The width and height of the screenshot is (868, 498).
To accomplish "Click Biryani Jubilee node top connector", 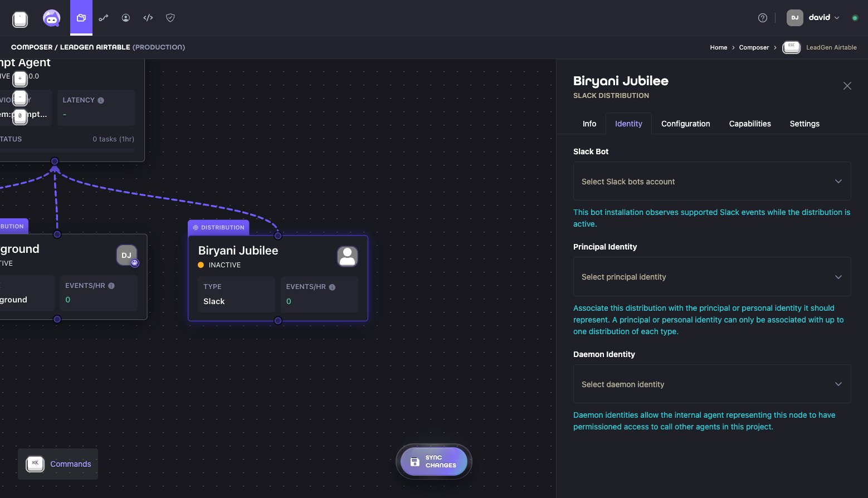I will click(278, 236).
